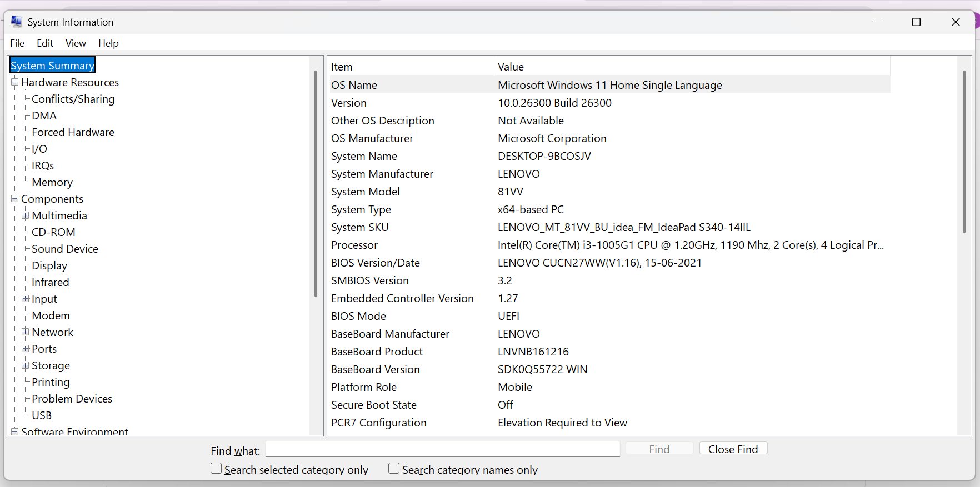Select System Summary in the tree
Screen dimensions: 980x487
point(53,66)
